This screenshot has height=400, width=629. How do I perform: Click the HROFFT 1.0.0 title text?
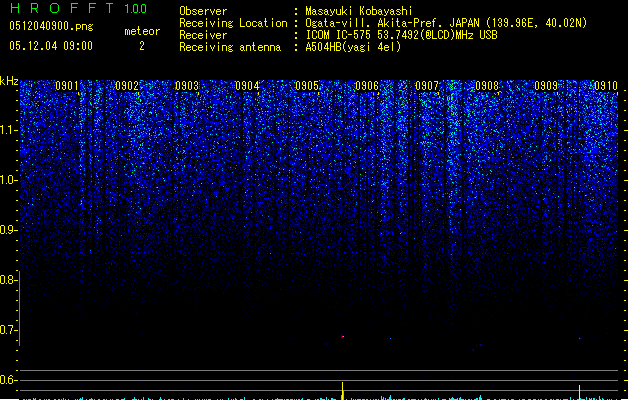(x=78, y=8)
